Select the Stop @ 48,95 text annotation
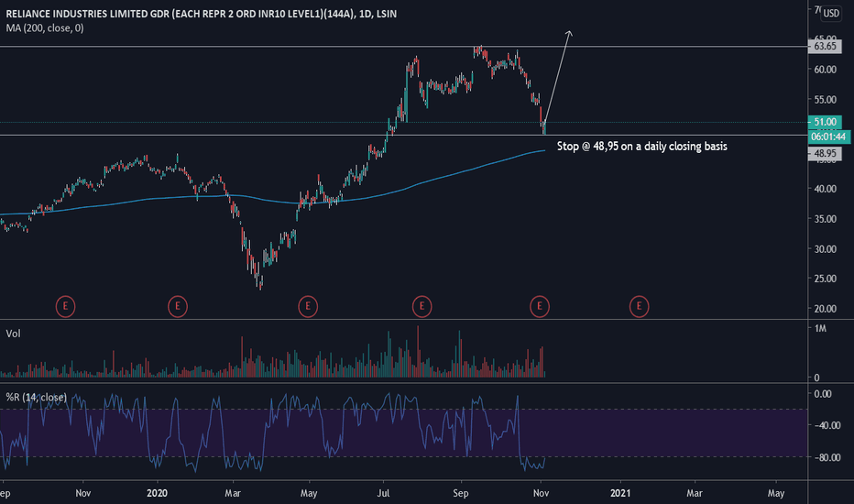The height and width of the screenshot is (504, 854). tap(641, 146)
